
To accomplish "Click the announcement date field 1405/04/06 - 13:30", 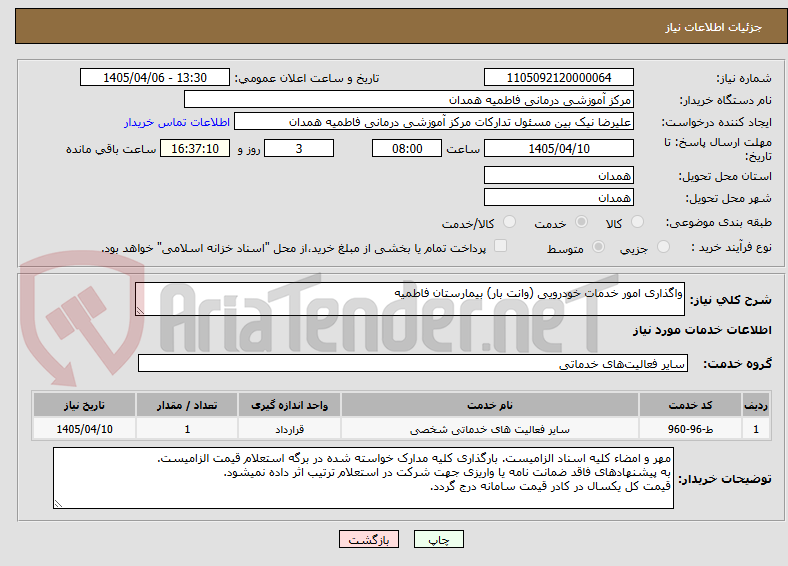I will point(155,77).
